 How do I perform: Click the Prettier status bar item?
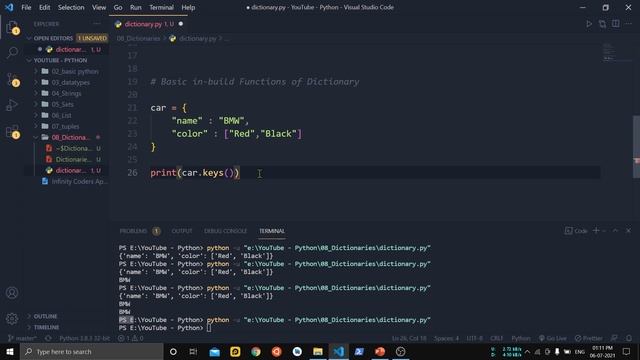pyautogui.click(x=589, y=338)
